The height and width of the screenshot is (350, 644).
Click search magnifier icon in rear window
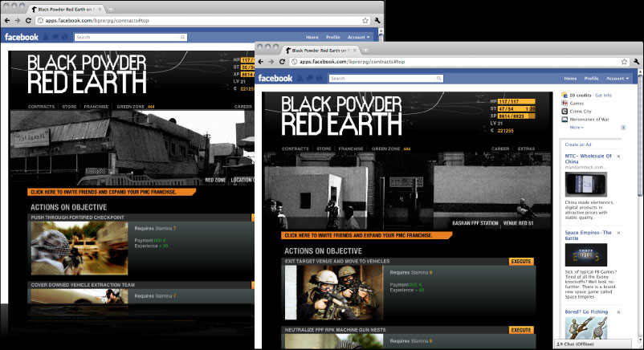(182, 37)
